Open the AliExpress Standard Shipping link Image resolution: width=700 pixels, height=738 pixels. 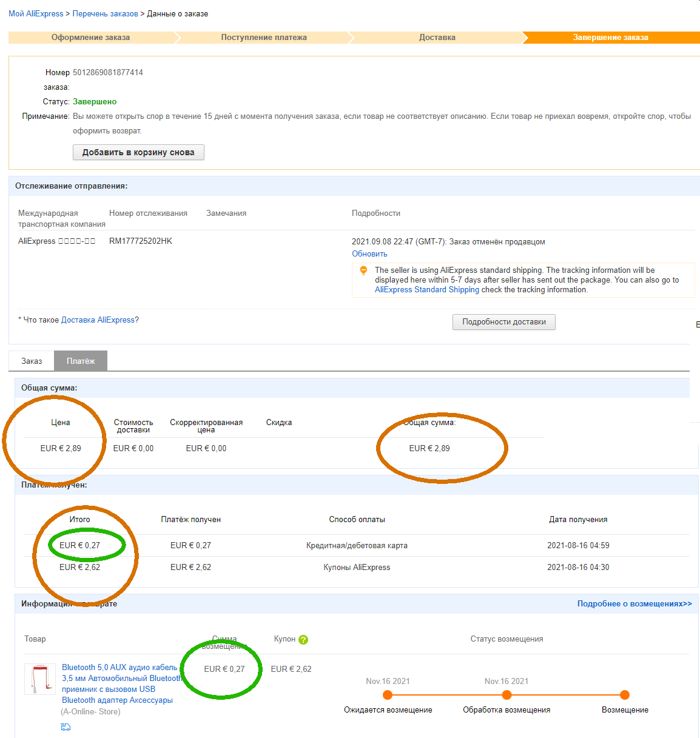coord(427,290)
